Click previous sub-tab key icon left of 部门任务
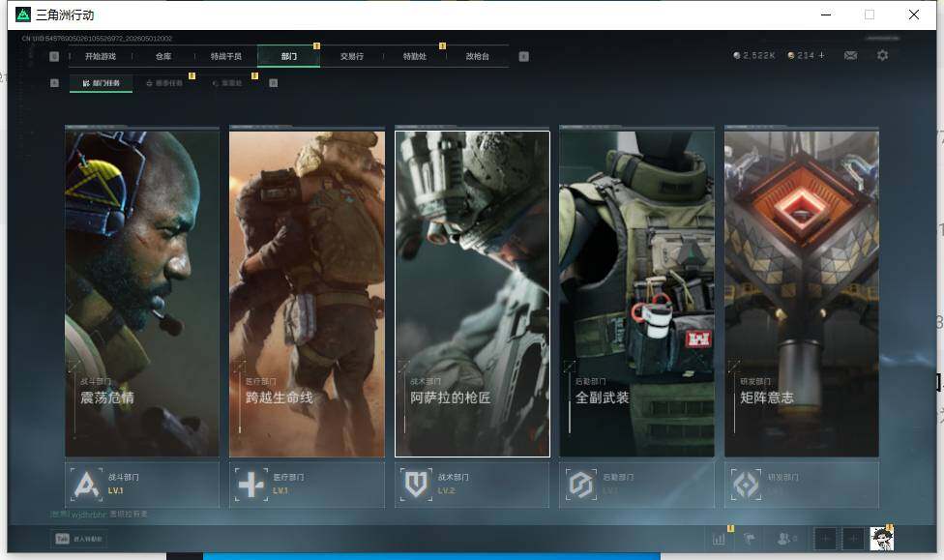The height and width of the screenshot is (560, 944). [x=54, y=83]
